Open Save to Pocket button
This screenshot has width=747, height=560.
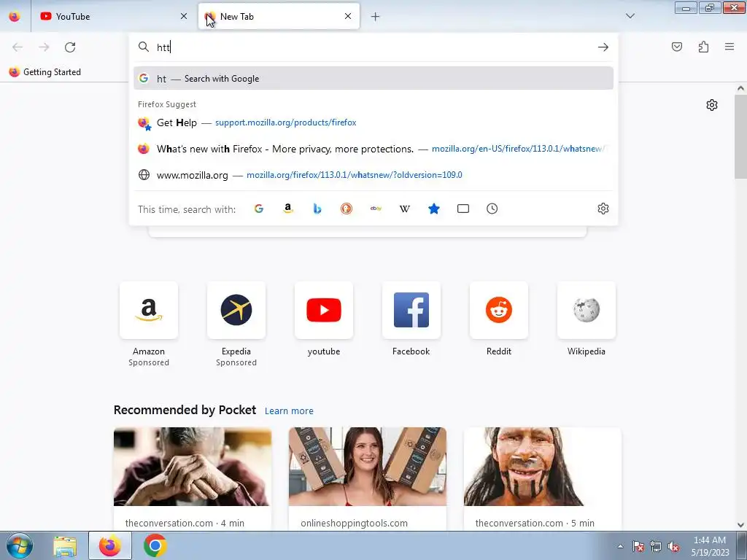677,47
